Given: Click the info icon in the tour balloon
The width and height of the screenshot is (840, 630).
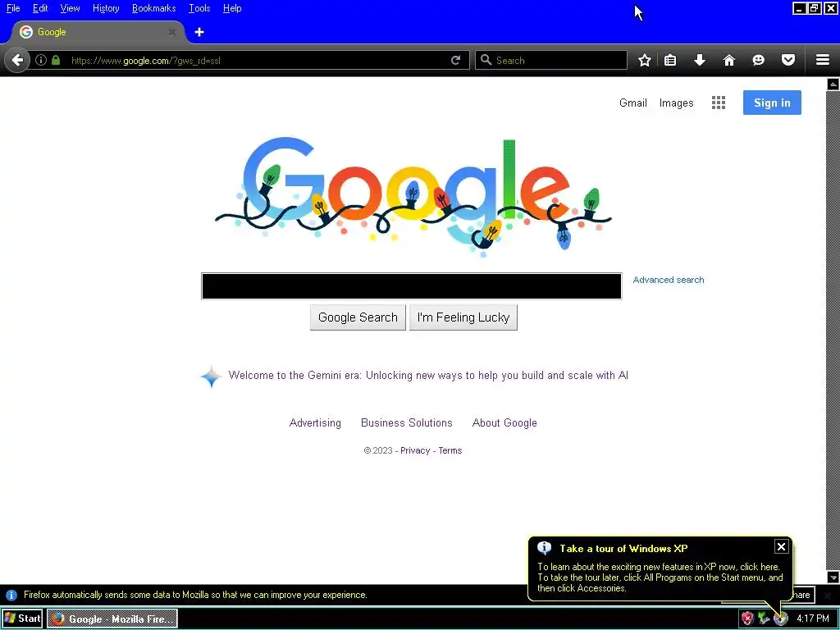Looking at the screenshot, I should (545, 547).
